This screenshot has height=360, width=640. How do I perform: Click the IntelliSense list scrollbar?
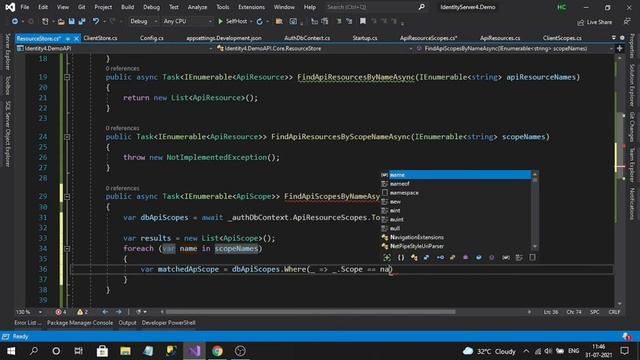pos(535,211)
